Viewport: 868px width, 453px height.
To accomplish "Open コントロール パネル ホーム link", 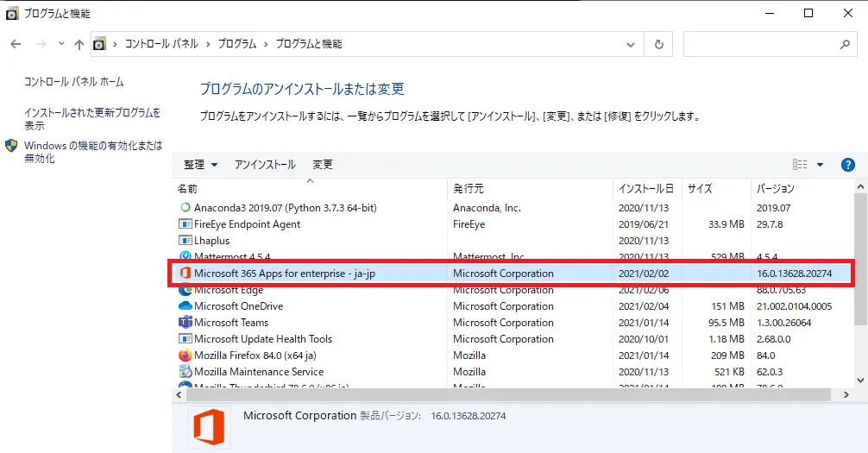I will (x=73, y=81).
